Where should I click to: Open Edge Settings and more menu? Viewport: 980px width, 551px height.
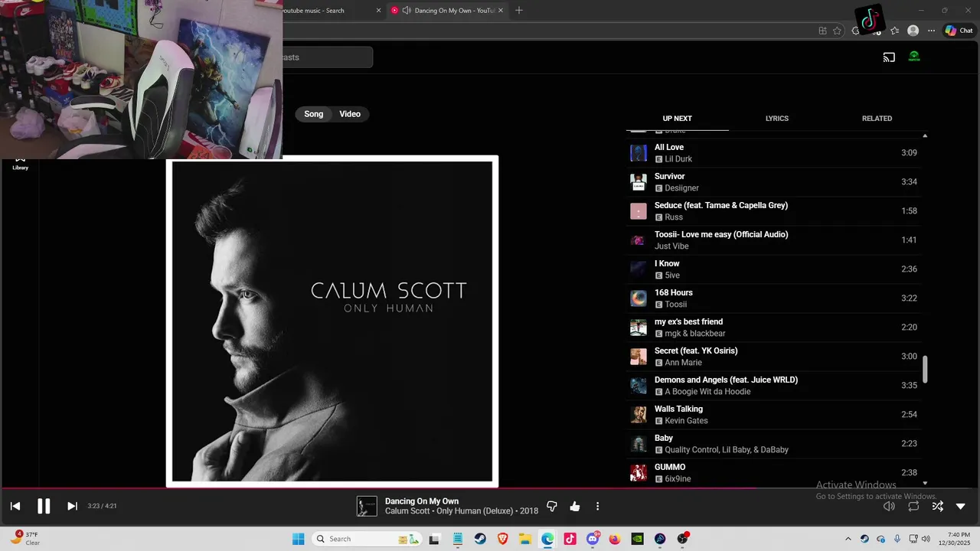pos(931,31)
